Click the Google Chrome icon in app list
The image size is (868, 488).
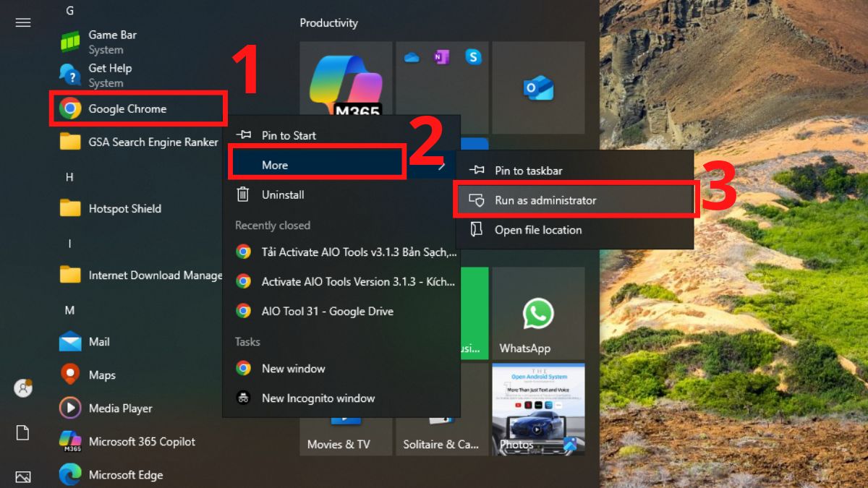pyautogui.click(x=70, y=108)
